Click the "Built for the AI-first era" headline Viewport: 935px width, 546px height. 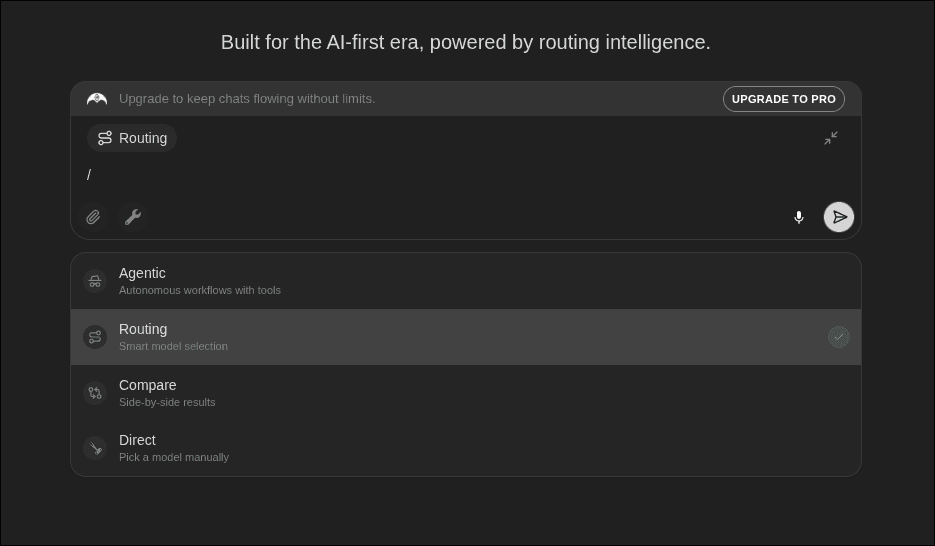coord(465,42)
